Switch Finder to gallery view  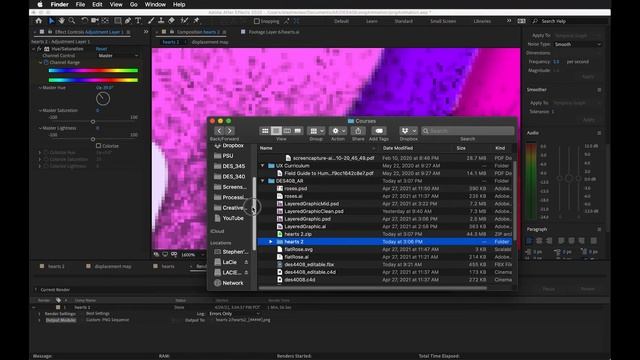tap(298, 131)
